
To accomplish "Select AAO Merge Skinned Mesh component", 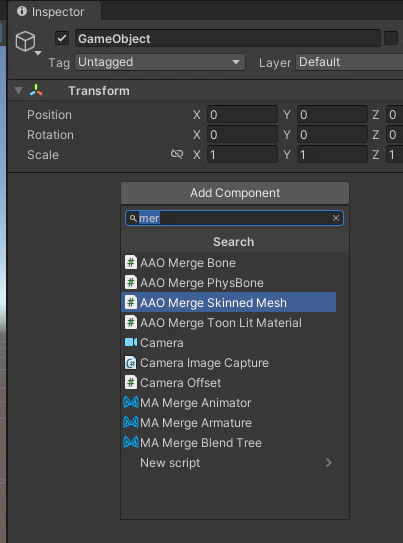I will (229, 303).
